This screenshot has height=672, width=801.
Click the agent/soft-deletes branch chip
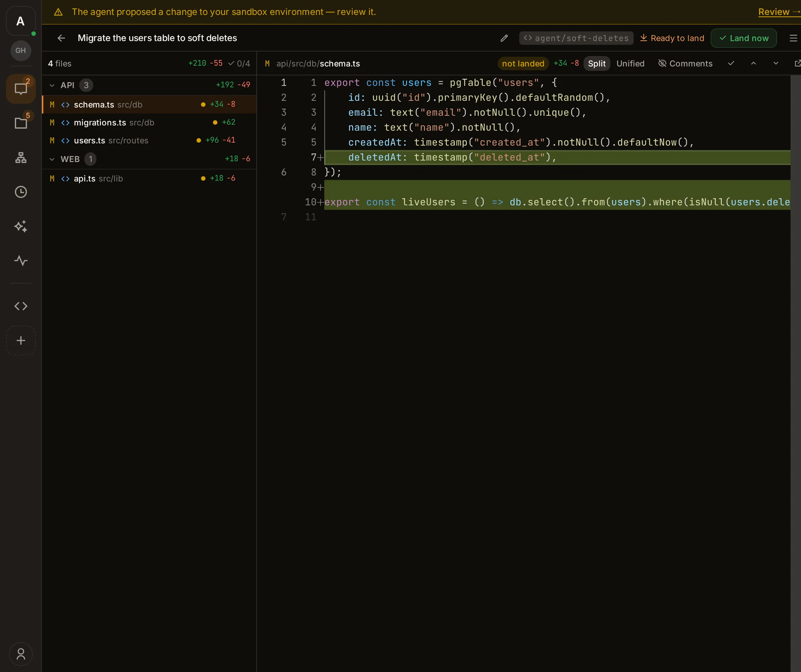(576, 38)
